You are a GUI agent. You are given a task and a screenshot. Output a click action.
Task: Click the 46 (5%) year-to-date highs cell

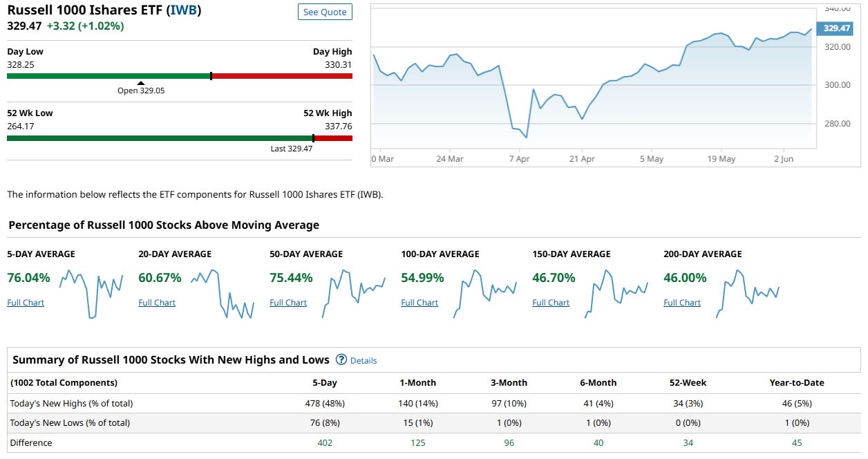(797, 403)
